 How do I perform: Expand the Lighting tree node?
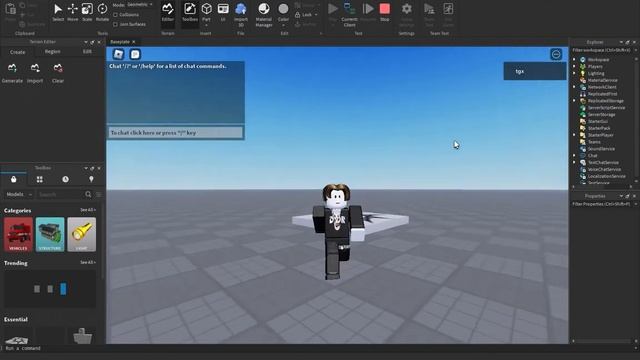575,73
